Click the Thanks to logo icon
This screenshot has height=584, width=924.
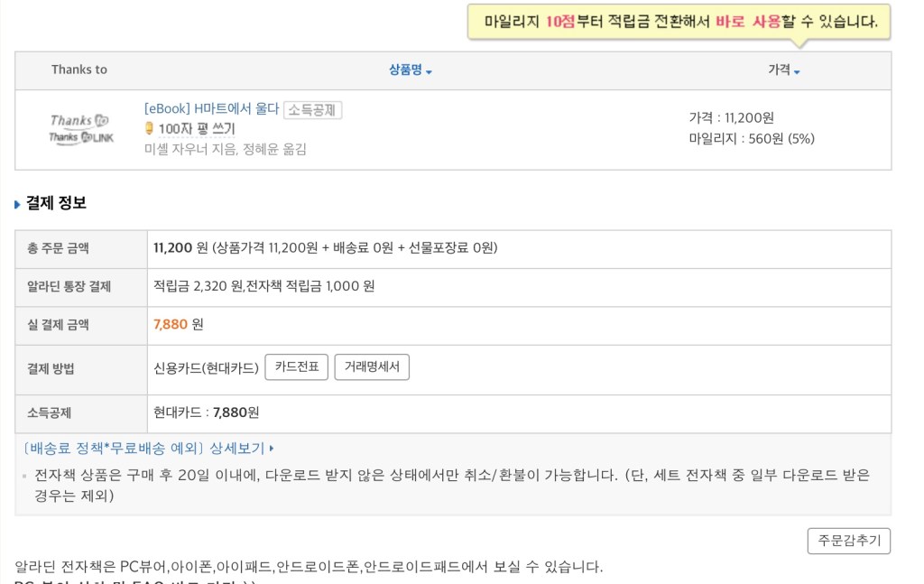[79, 120]
